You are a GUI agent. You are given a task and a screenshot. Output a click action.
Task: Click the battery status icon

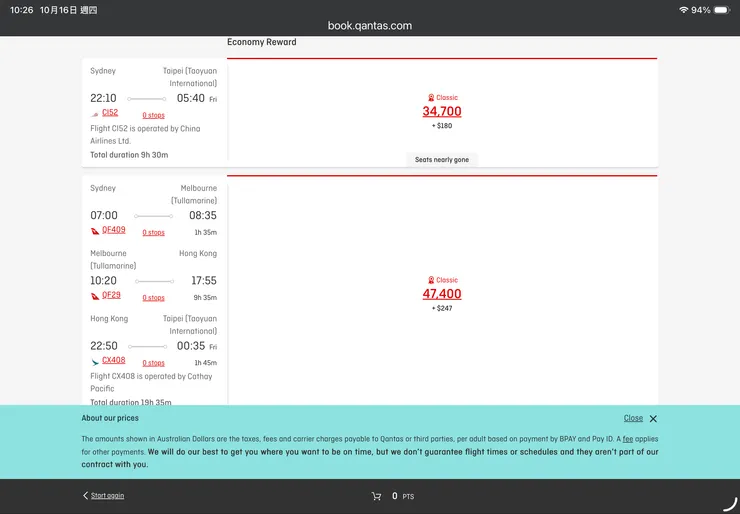click(722, 10)
